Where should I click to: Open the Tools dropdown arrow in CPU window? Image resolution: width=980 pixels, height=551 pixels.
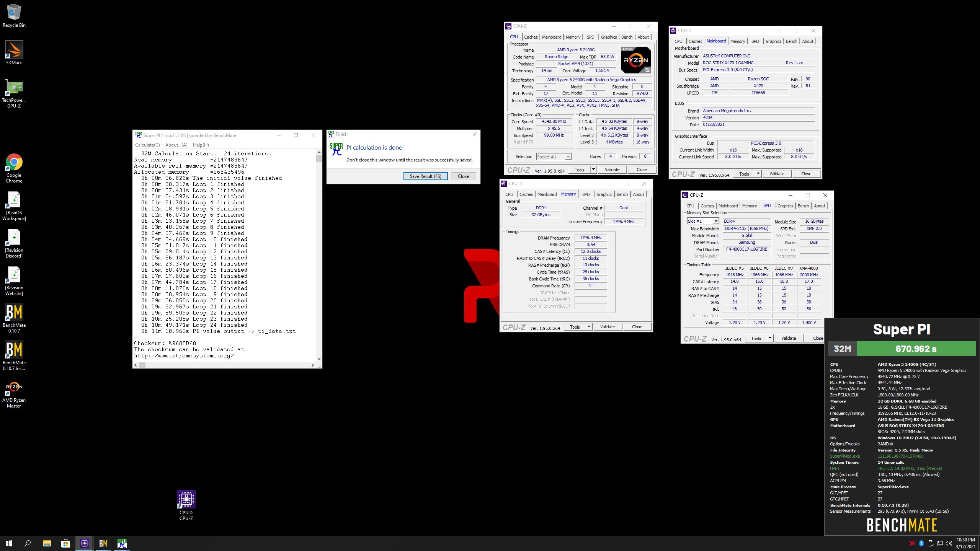(x=593, y=170)
